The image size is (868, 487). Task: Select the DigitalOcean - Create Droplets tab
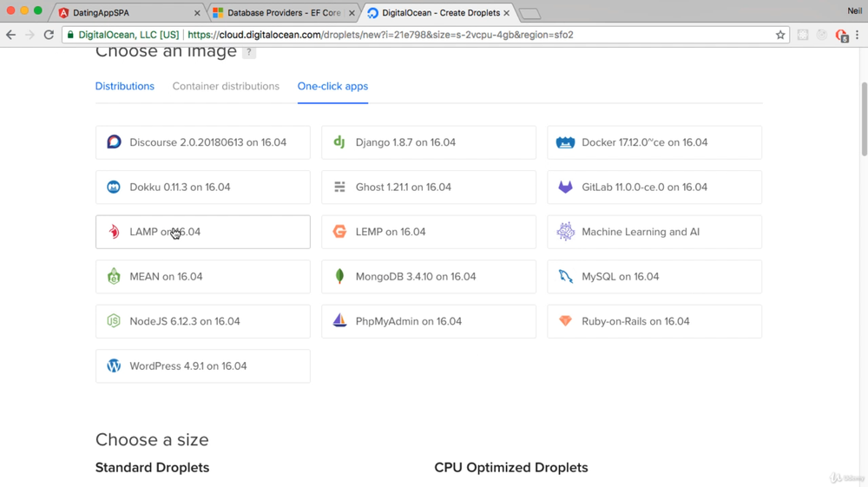point(438,13)
